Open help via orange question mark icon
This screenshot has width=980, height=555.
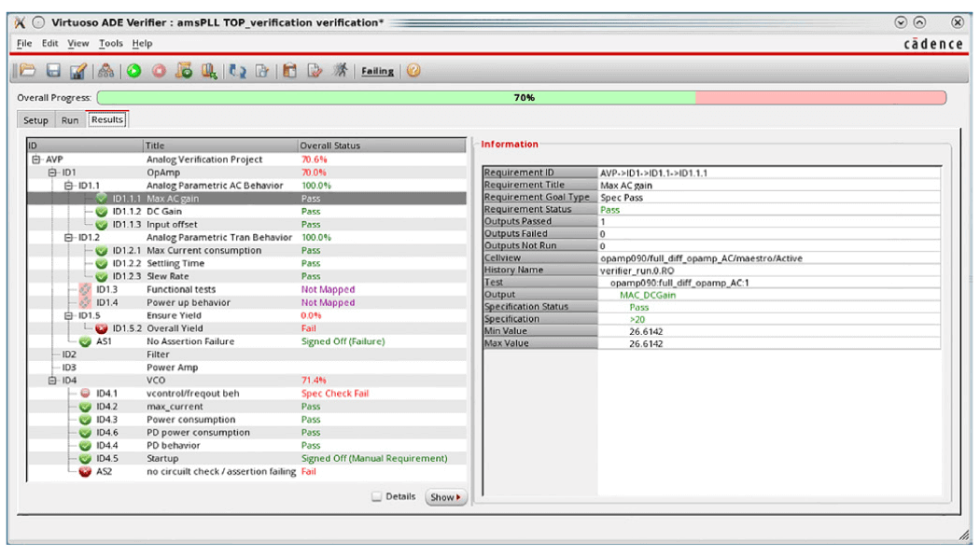(413, 71)
